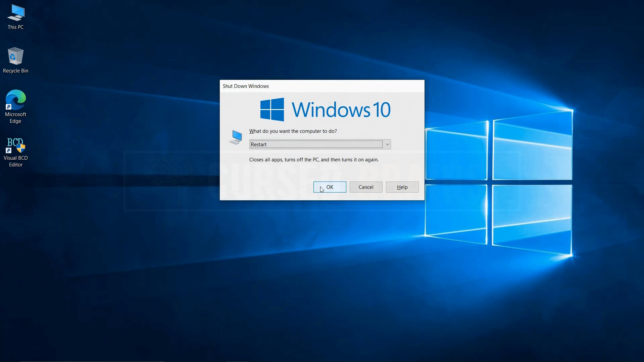This screenshot has height=362, width=644.
Task: Select the Restart combo box field
Action: [320, 145]
